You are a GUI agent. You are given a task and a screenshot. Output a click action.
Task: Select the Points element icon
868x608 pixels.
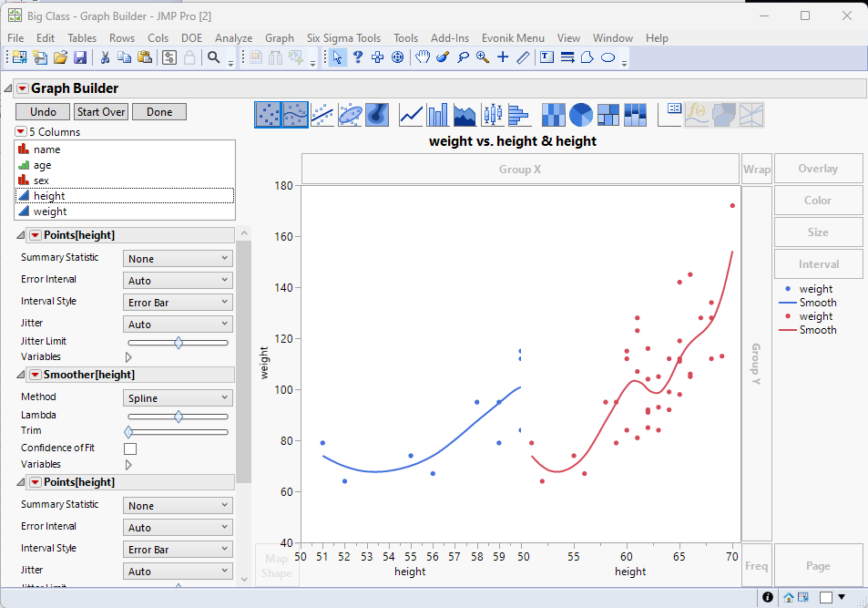coord(268,115)
